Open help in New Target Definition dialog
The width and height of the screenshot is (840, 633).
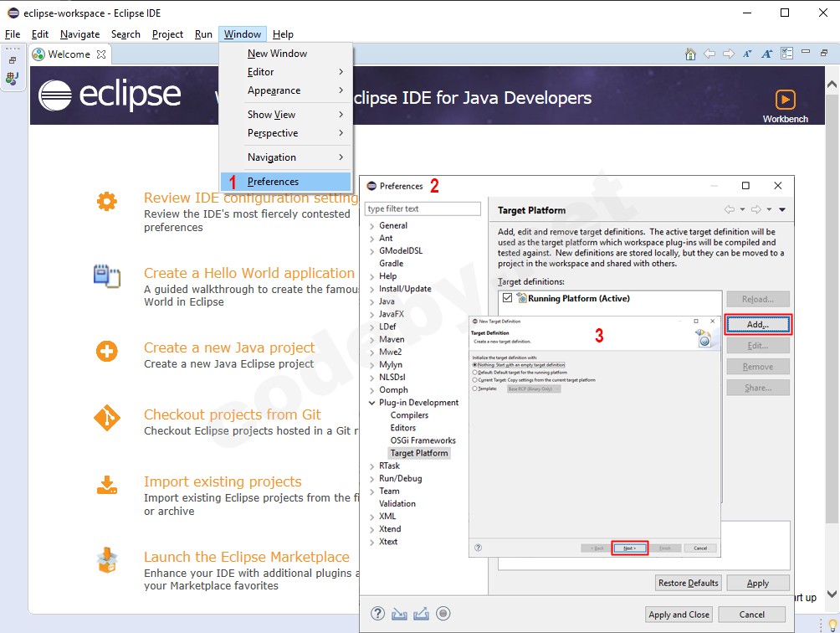tap(478, 548)
